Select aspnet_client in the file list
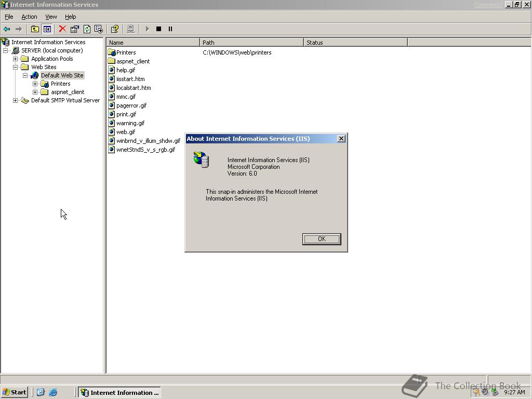The height and width of the screenshot is (399, 532). (133, 61)
